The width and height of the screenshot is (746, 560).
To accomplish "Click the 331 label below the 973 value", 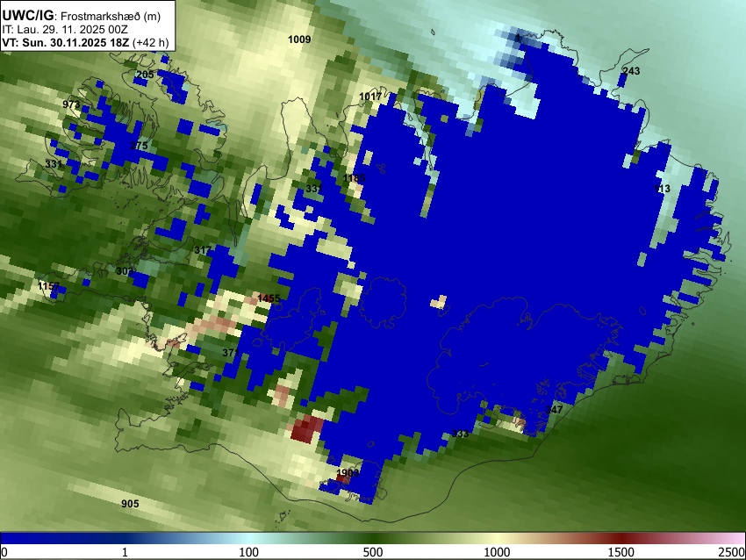I will click(54, 163).
